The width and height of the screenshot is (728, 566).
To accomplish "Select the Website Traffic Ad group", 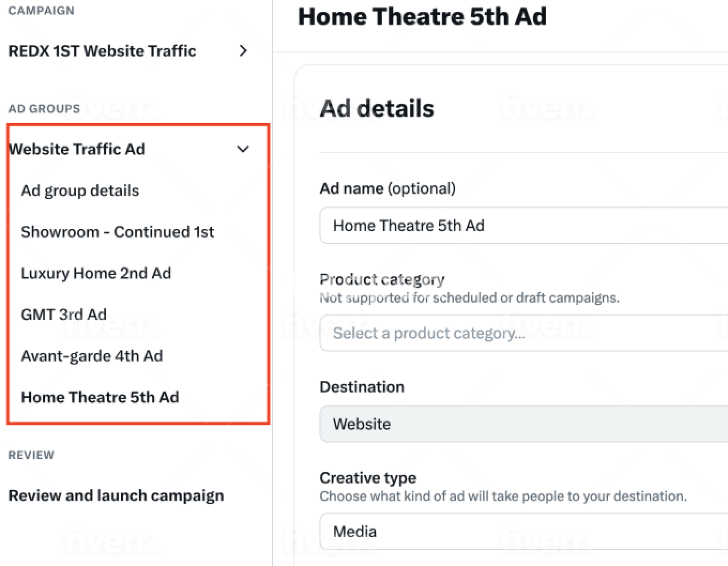I will tap(77, 149).
